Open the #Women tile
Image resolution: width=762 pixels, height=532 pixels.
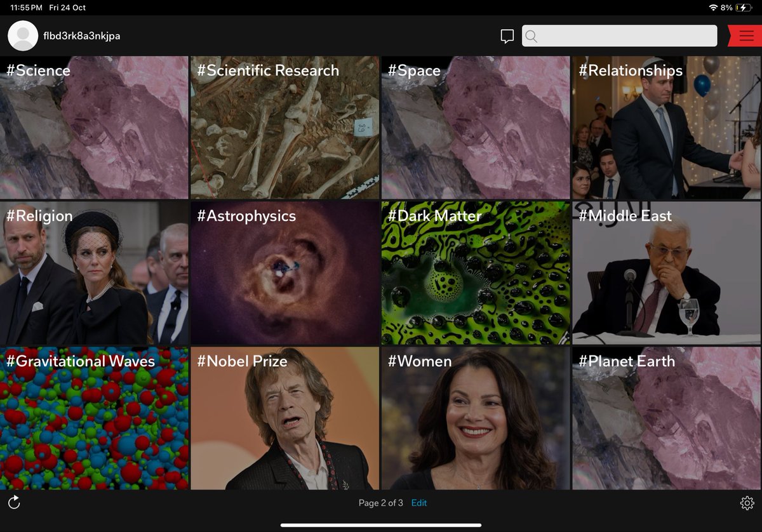pyautogui.click(x=476, y=418)
